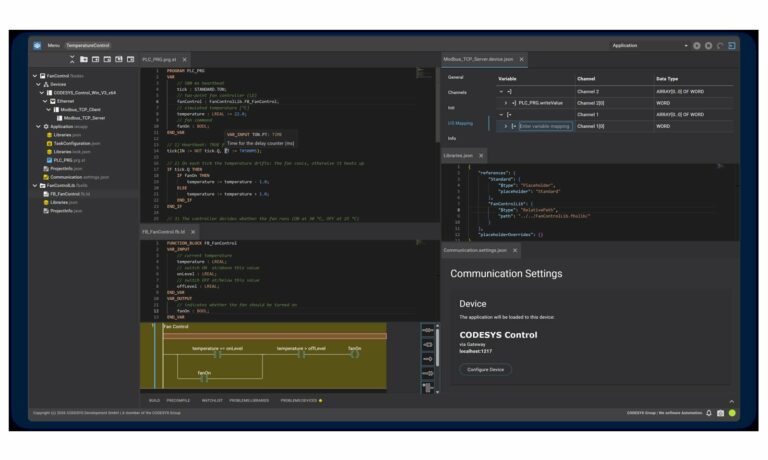Click the third icon in ladder toolbox
The height and width of the screenshot is (460, 768).
[428, 359]
